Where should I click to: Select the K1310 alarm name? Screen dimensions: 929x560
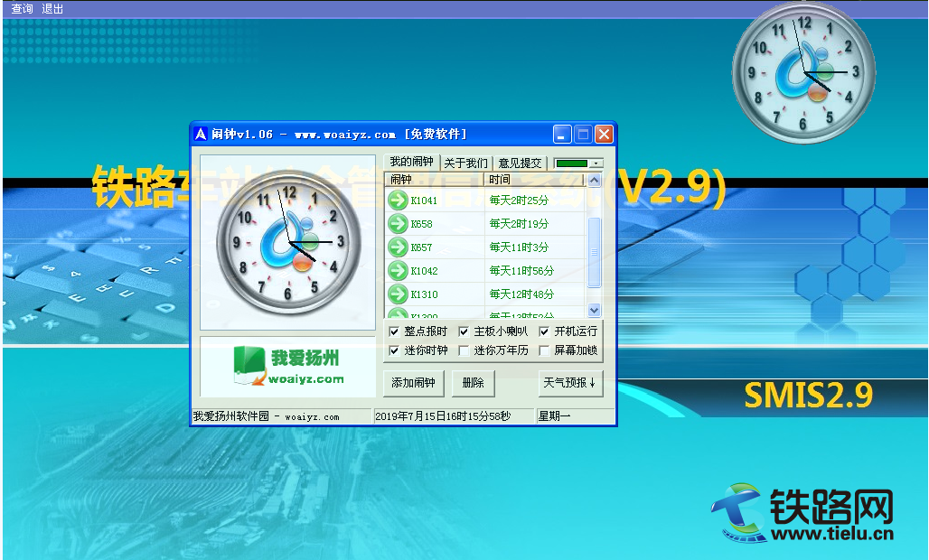[x=424, y=294]
